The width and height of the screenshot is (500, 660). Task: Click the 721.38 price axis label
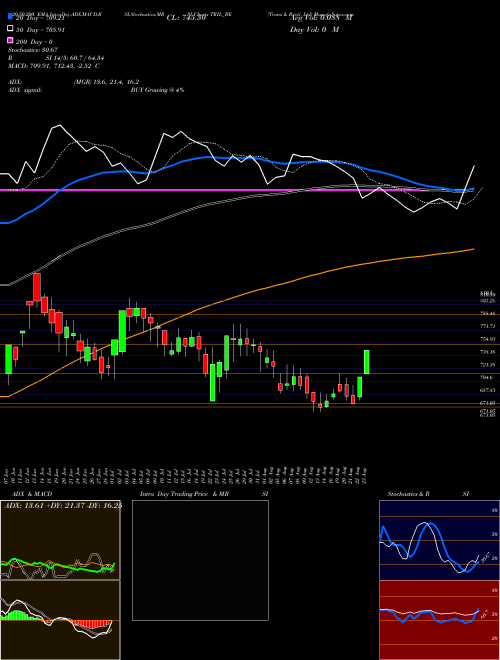[x=487, y=365]
